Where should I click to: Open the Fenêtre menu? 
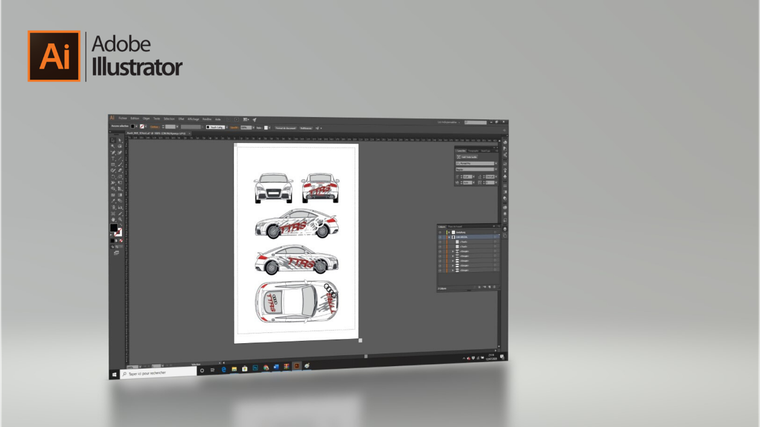click(x=207, y=119)
